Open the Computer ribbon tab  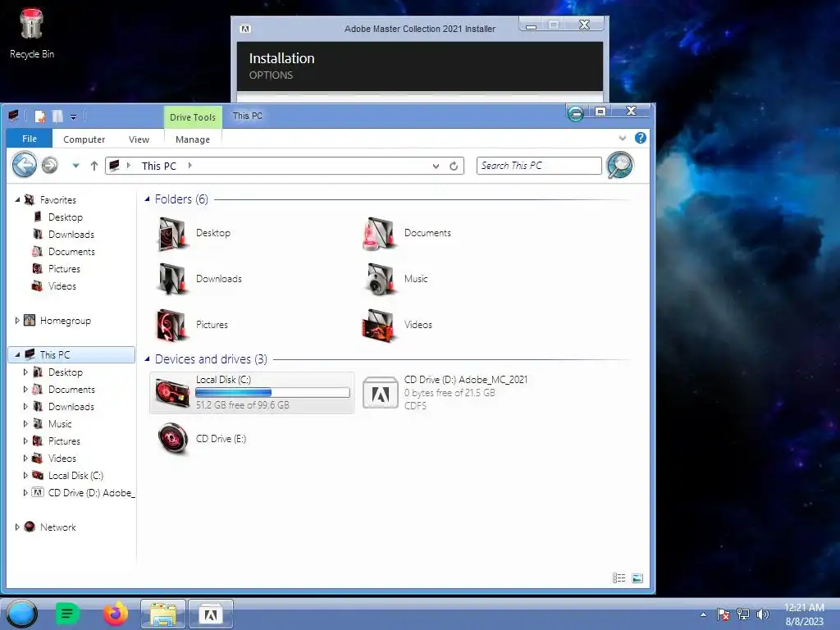84,139
